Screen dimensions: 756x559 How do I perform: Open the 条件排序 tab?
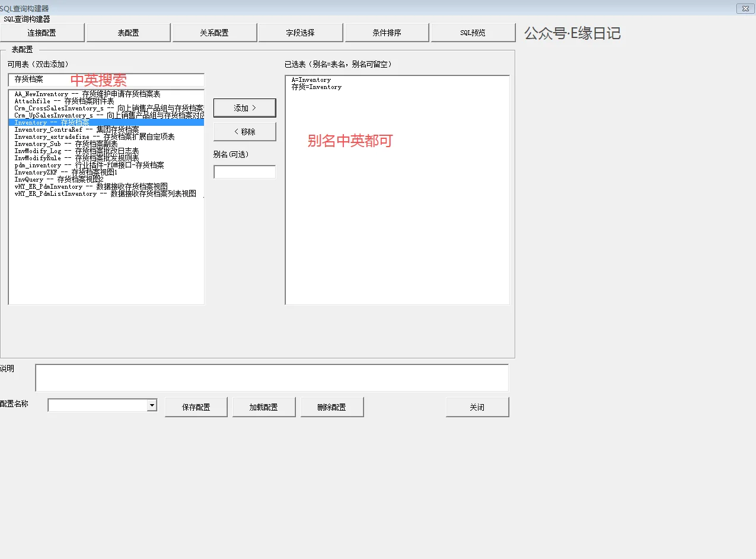(x=387, y=33)
